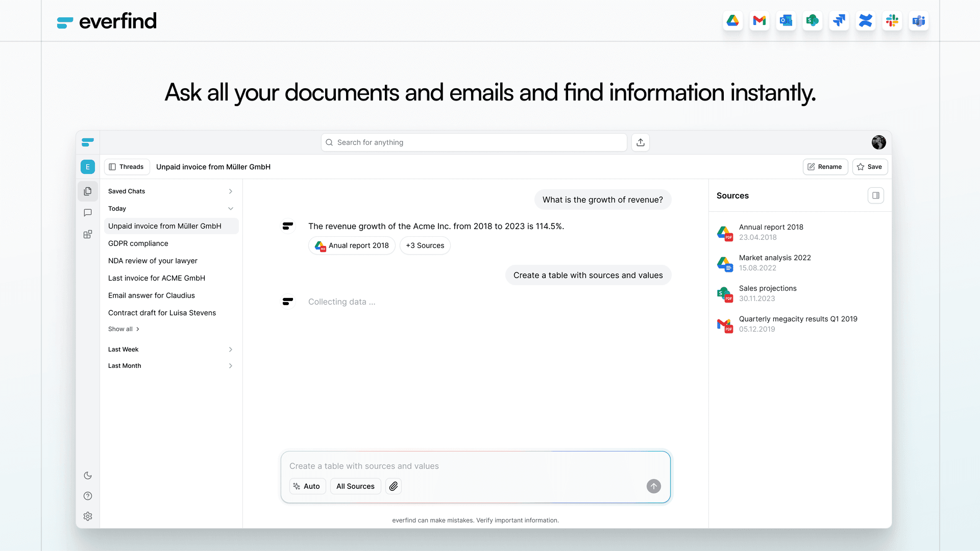Expand the Saved Chats section
Viewport: 980px width, 551px height.
[231, 191]
